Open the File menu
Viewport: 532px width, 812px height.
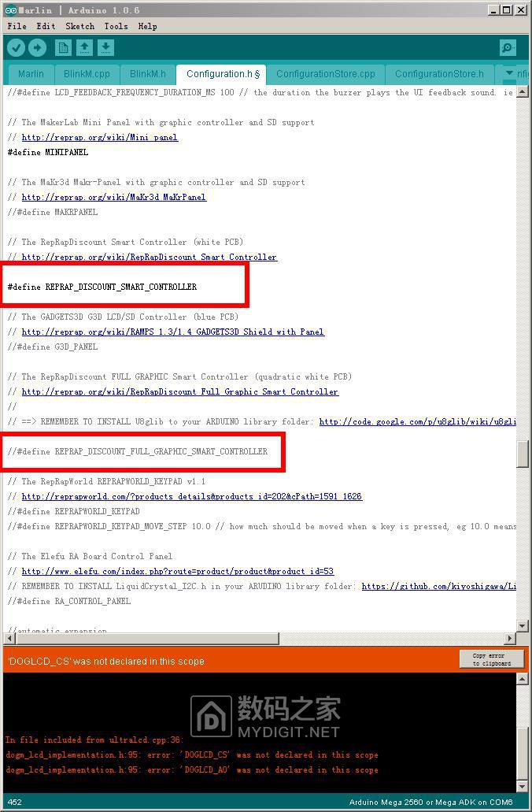coord(17,26)
